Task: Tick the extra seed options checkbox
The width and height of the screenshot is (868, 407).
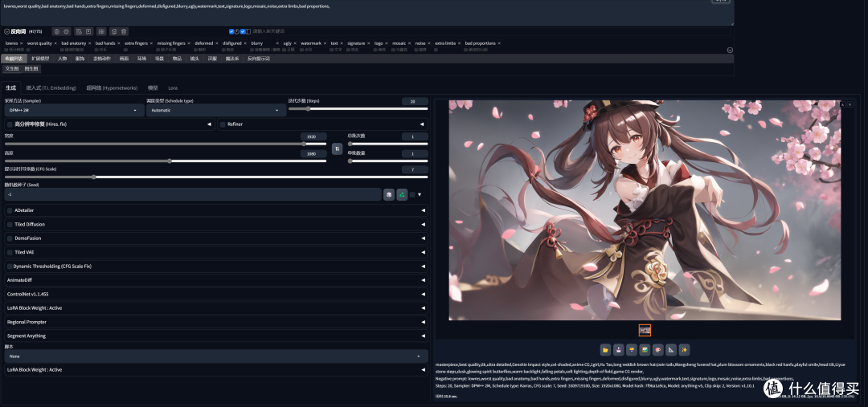Action: tap(411, 194)
